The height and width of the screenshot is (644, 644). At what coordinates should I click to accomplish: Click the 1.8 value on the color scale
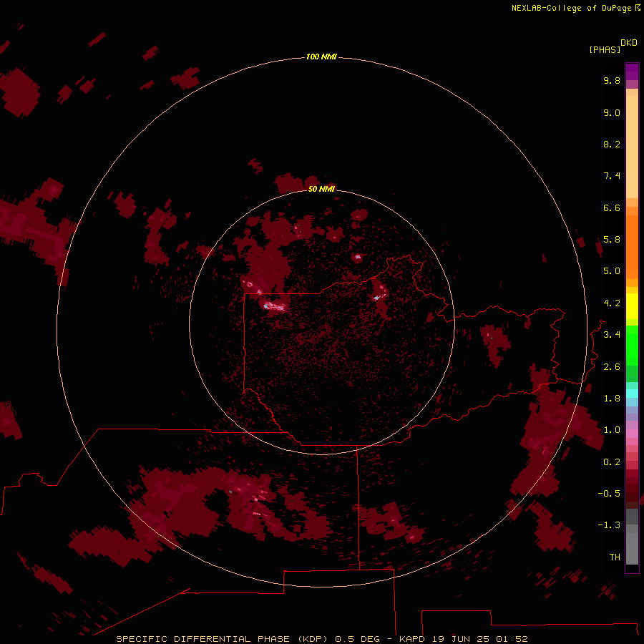pos(612,399)
